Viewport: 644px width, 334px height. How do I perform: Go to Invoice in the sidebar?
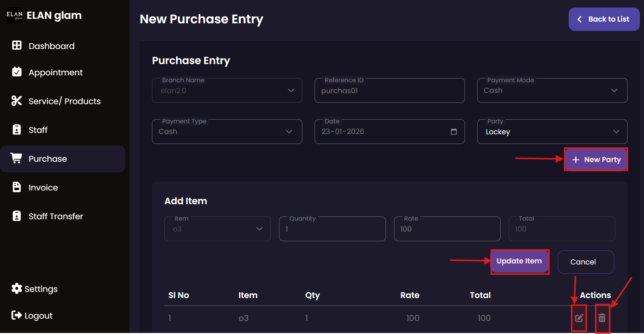tap(43, 187)
